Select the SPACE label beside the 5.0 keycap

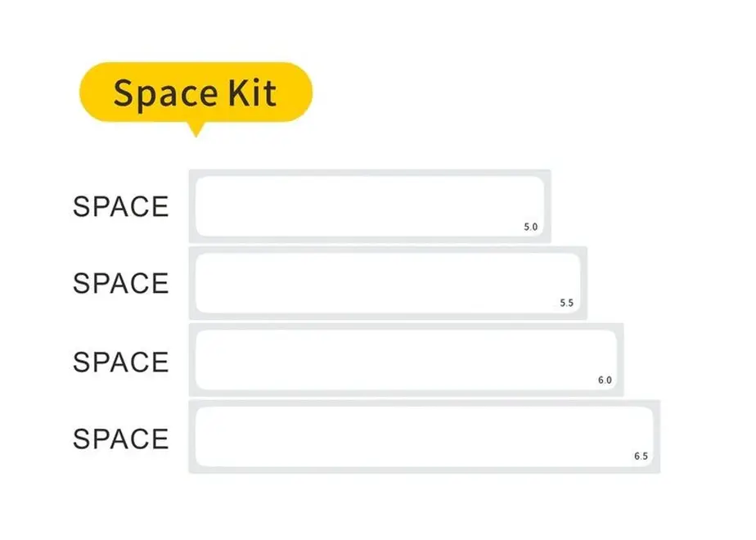coord(120,206)
